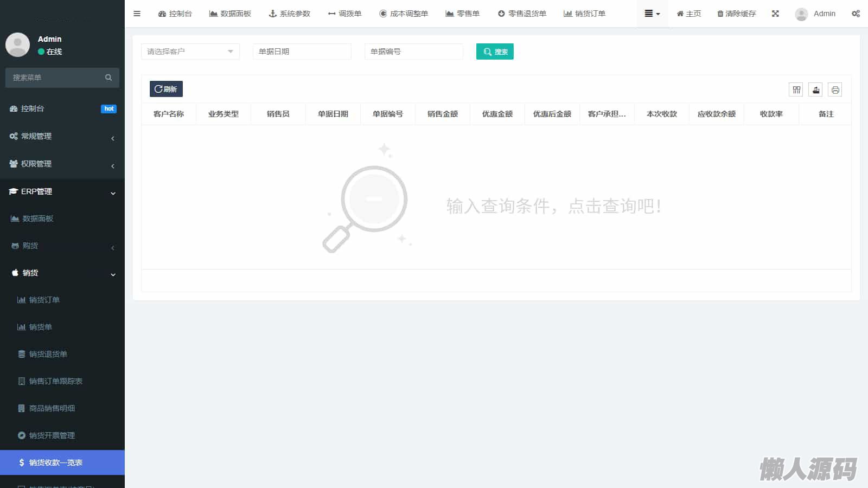Screen dimensions: 868x488
Task: Expand the 常规管理 sidebar menu
Action: [62, 136]
